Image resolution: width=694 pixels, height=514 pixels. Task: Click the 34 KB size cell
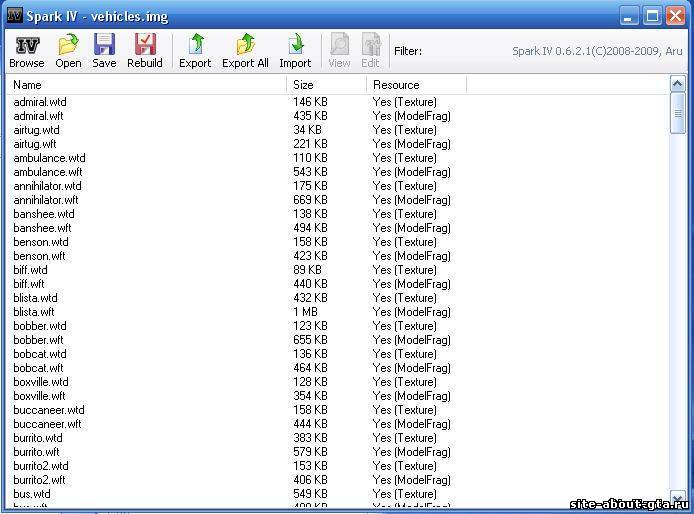point(307,130)
